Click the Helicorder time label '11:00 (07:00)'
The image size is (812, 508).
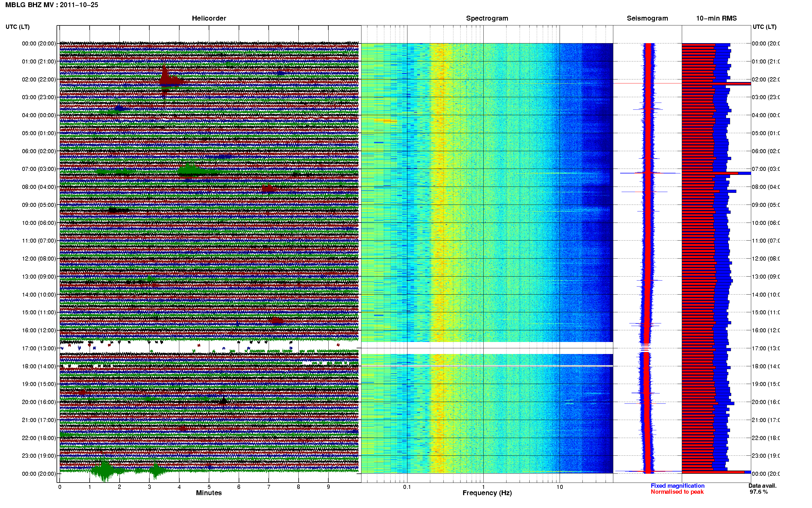pyautogui.click(x=39, y=241)
